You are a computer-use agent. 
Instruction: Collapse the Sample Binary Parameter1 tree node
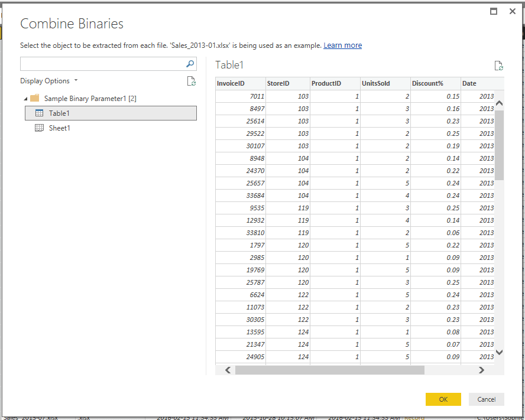25,99
